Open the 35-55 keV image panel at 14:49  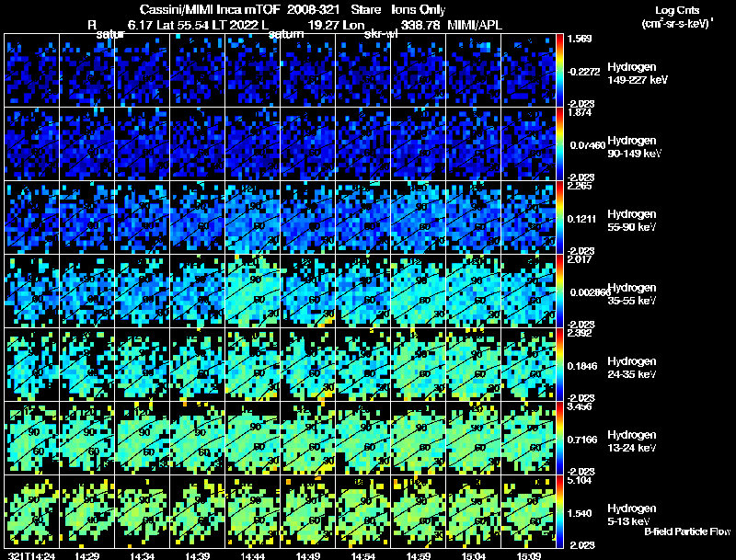308,291
